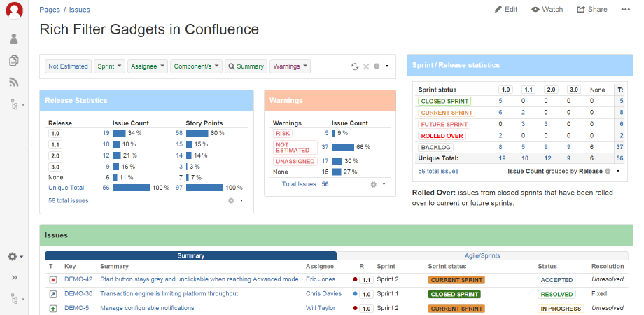
Task: Click the Pages breadcrumb link
Action: (50, 10)
